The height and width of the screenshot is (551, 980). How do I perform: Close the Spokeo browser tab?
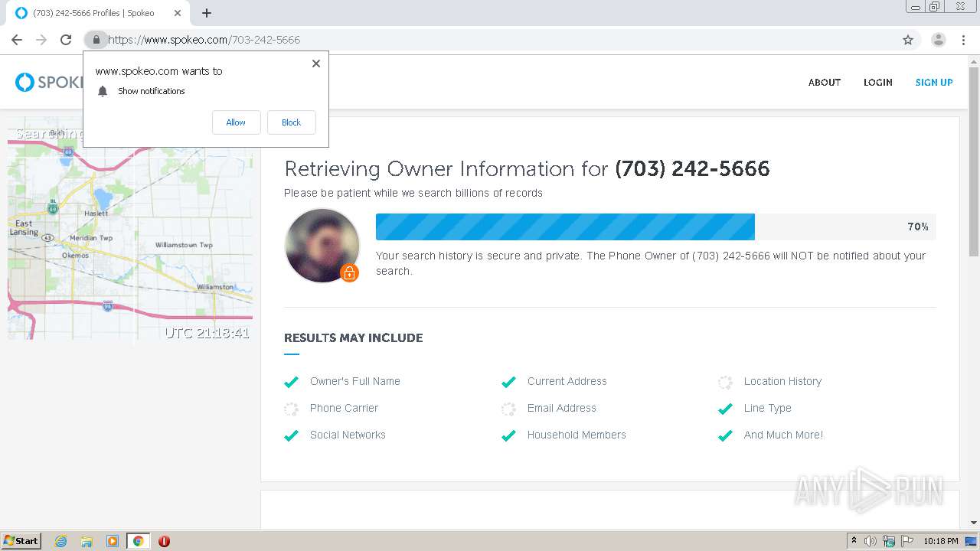pyautogui.click(x=178, y=13)
